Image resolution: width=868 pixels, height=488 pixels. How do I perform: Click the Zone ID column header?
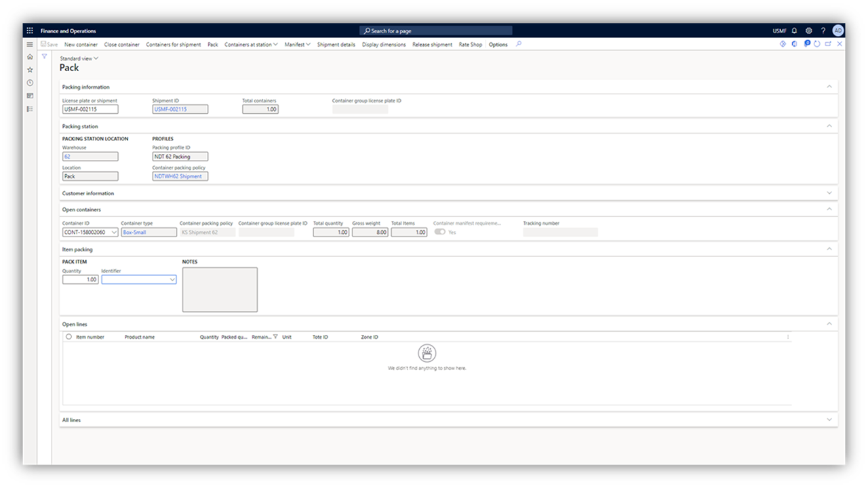pos(370,337)
